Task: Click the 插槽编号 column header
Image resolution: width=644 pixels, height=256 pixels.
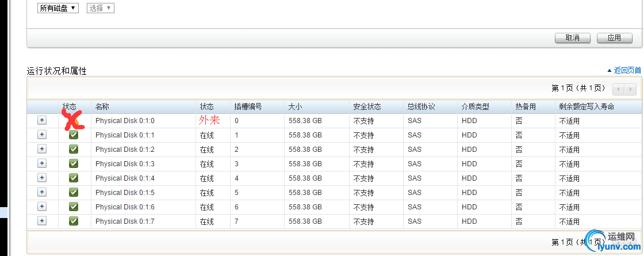Action: [248, 106]
